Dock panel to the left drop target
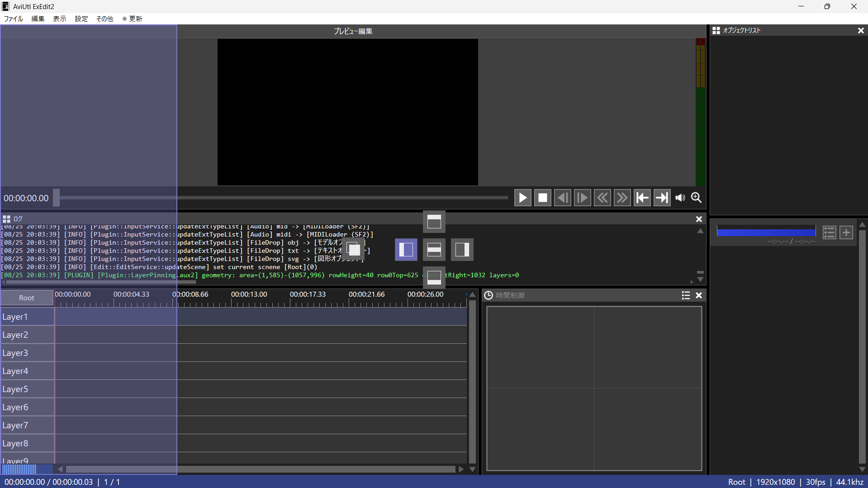This screenshot has height=488, width=868. point(406,250)
